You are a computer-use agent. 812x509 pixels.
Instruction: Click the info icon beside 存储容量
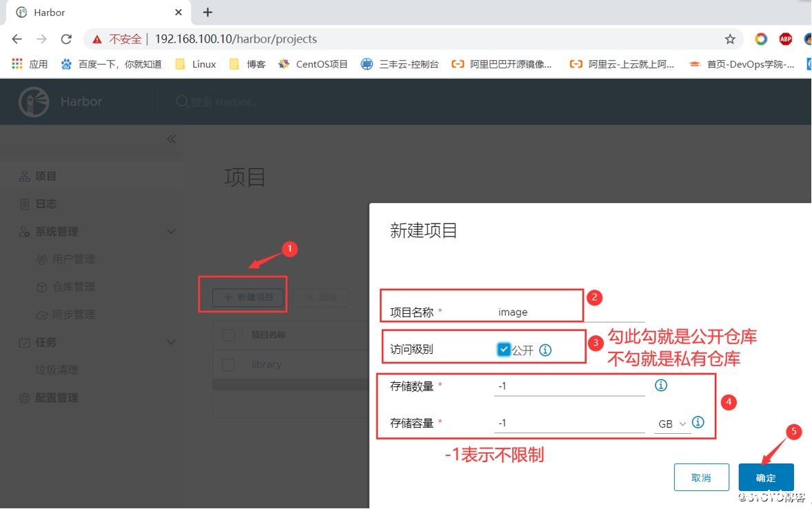698,423
